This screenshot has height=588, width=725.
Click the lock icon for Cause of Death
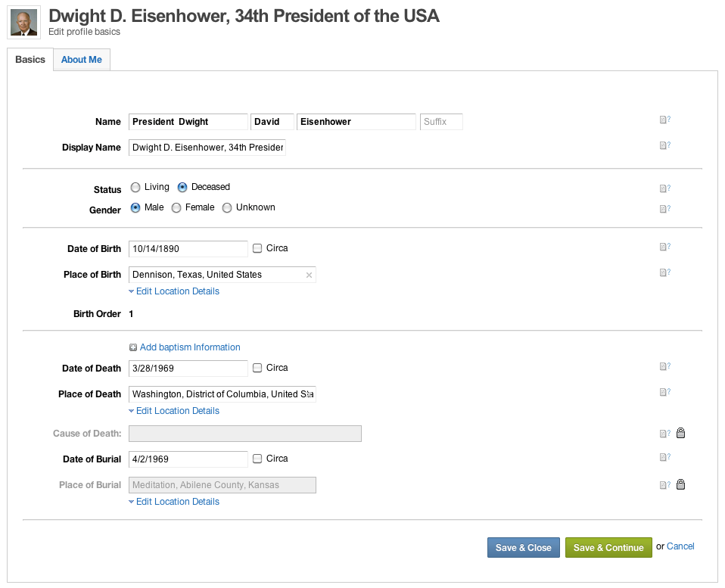[680, 433]
